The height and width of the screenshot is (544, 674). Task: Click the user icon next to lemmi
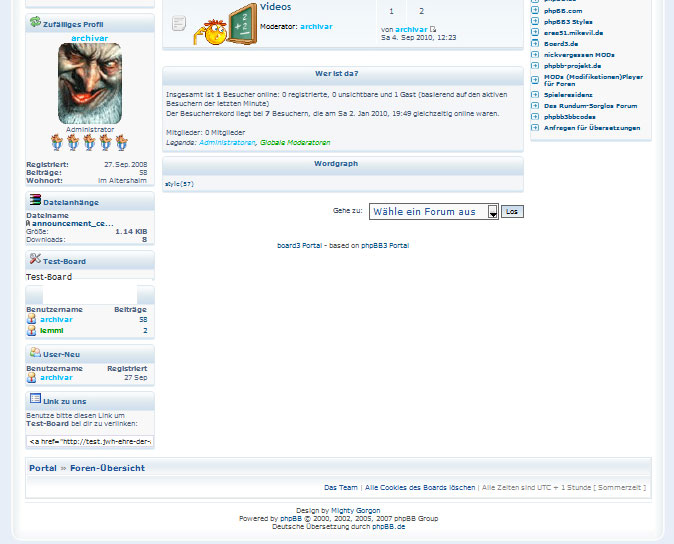(32, 330)
